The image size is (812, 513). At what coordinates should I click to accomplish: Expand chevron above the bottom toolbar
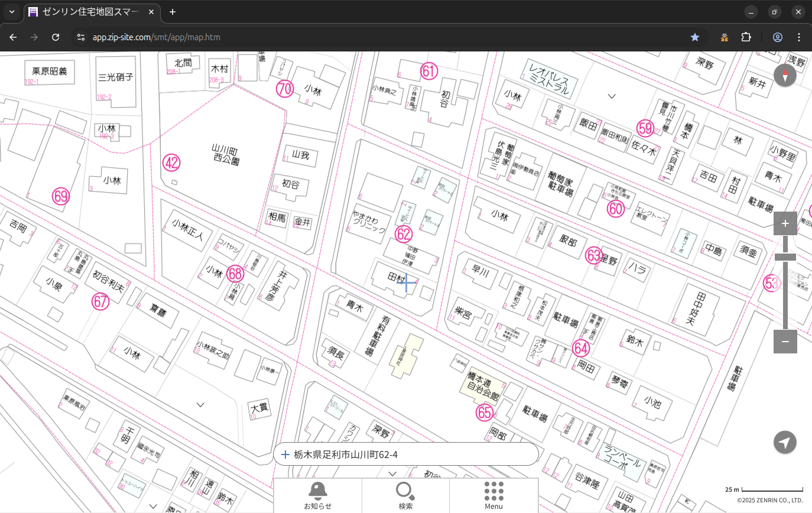[x=392, y=473]
